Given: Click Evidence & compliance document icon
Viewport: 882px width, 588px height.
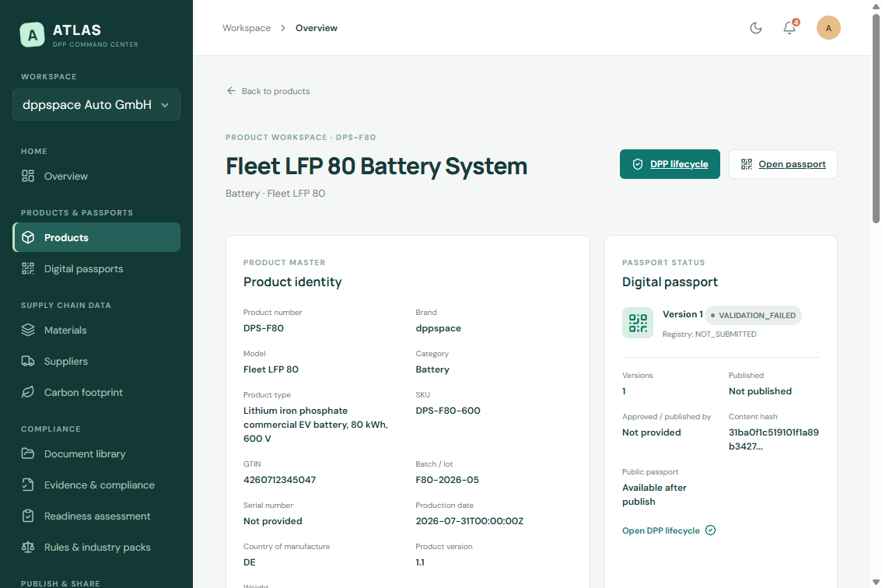Looking at the screenshot, I should 28,485.
